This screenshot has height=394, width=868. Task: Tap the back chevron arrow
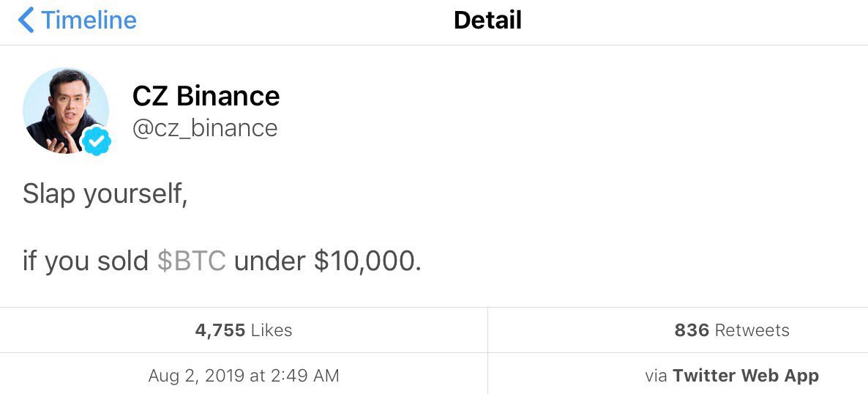tap(26, 20)
